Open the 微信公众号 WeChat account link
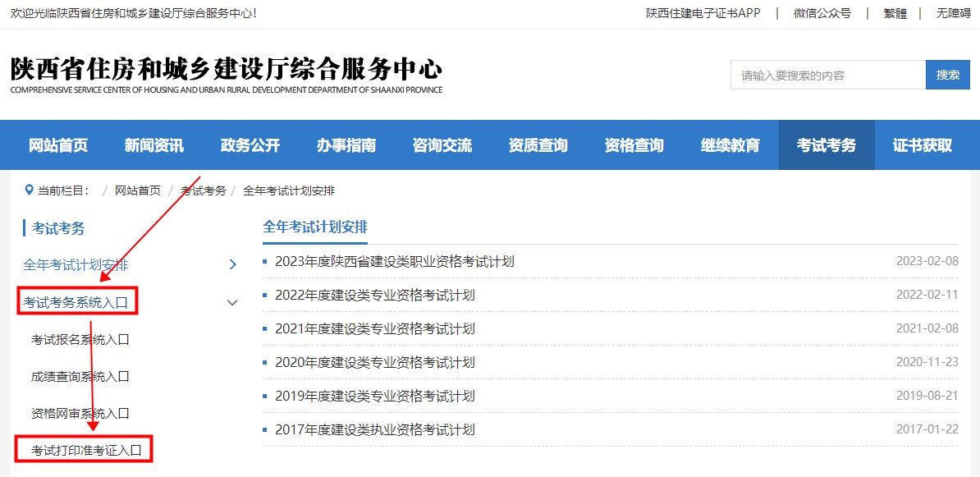This screenshot has height=477, width=980. (823, 12)
